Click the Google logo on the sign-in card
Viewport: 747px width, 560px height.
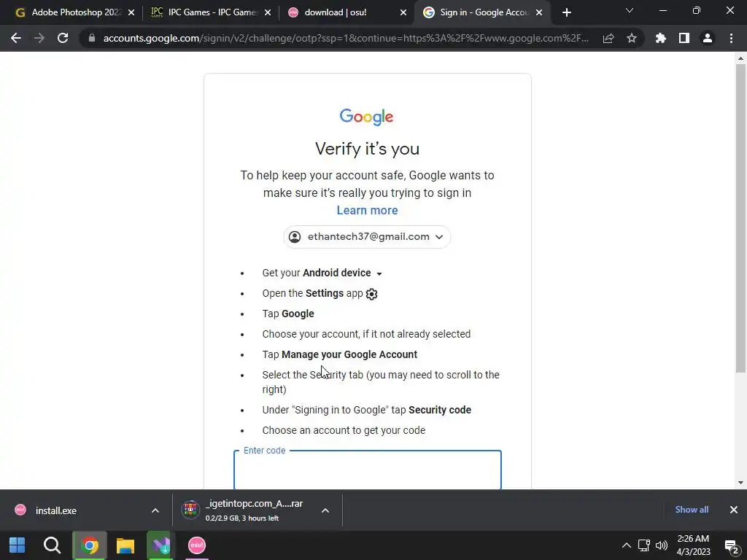(366, 117)
